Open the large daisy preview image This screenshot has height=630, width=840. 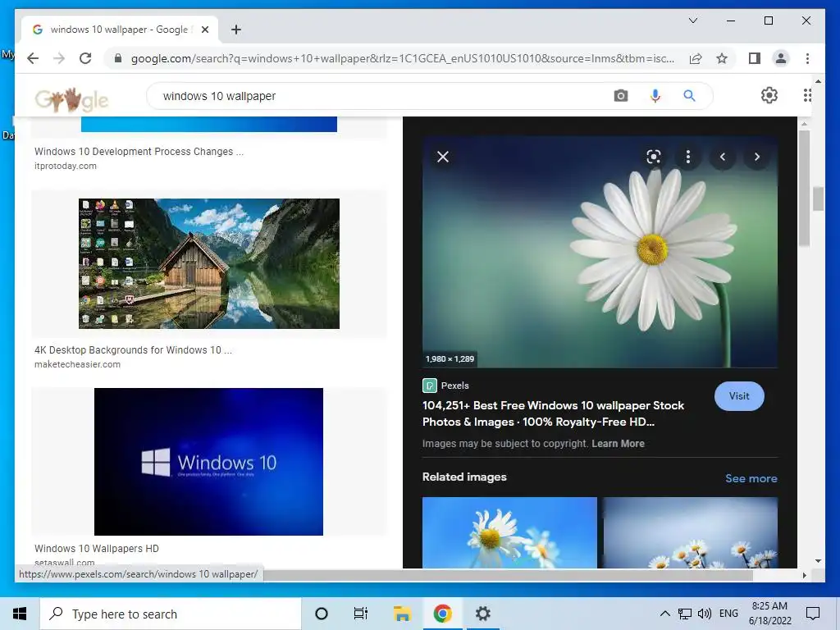(600, 252)
